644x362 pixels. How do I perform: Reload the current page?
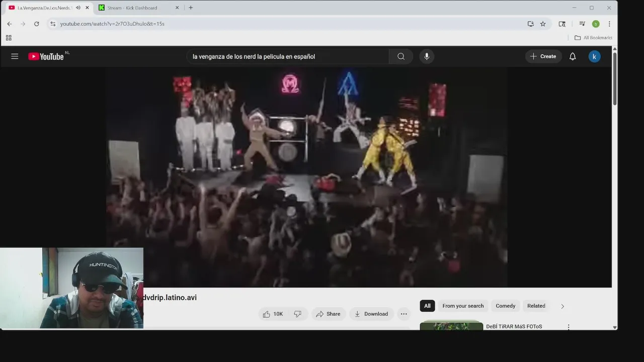click(x=36, y=24)
